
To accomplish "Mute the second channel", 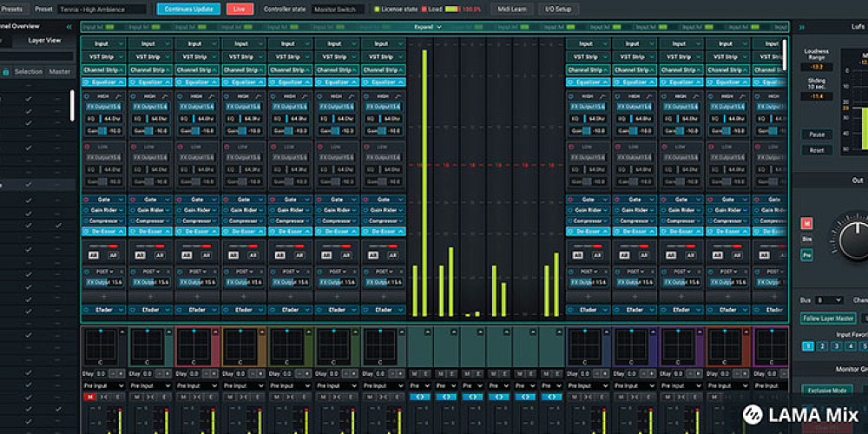I will pos(135,397).
